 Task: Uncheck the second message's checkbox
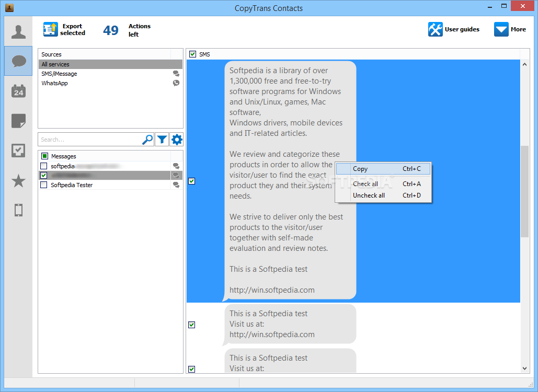coord(192,325)
